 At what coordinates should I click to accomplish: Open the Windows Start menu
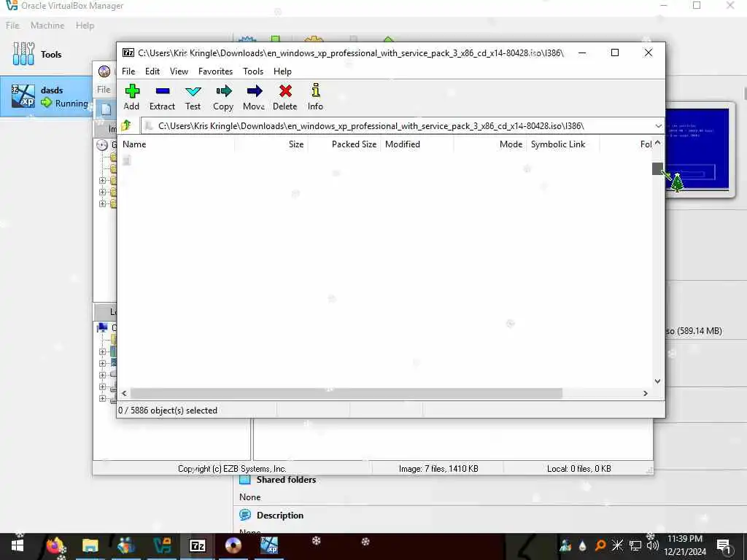18,545
